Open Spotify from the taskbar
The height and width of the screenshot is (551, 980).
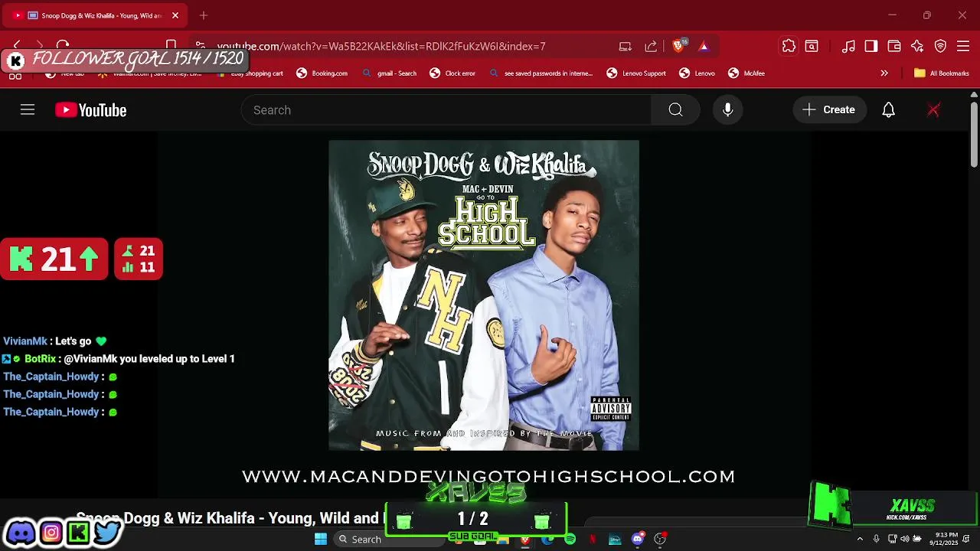click(570, 540)
